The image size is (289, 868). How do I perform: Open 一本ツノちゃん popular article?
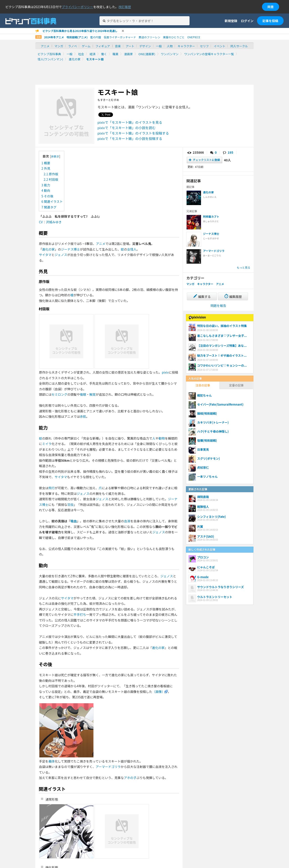click(x=207, y=476)
